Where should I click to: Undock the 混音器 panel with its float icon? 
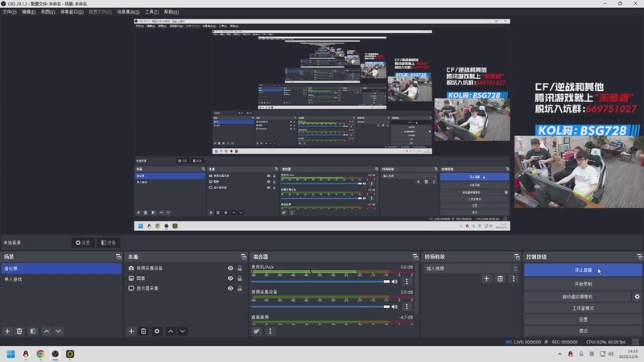(x=415, y=257)
